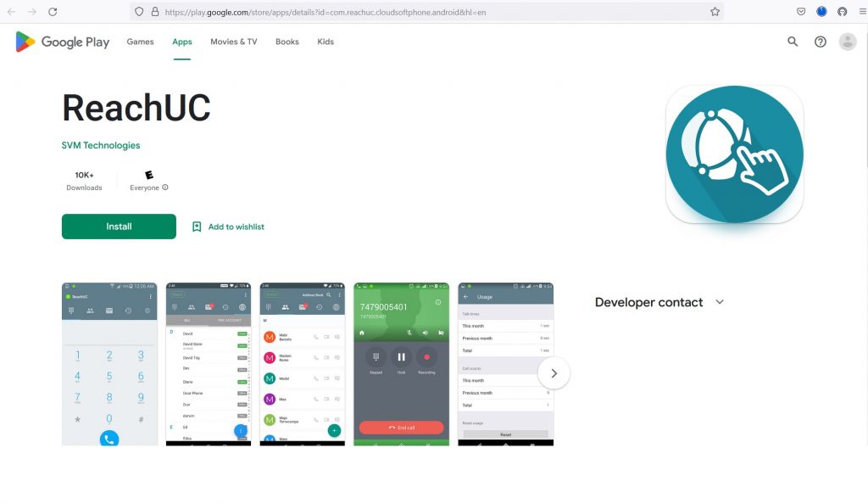Expand the Developer contact section

click(659, 302)
